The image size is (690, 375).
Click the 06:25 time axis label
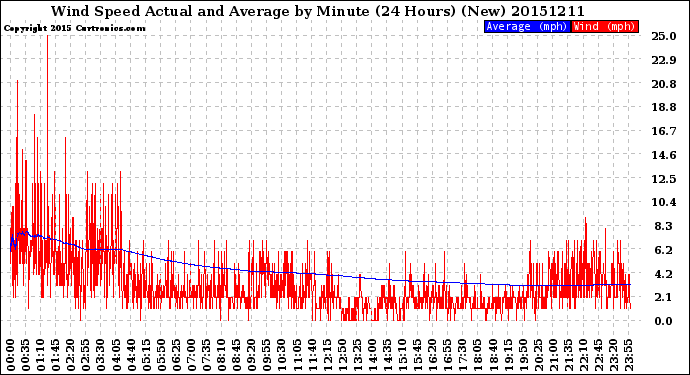coord(176,355)
